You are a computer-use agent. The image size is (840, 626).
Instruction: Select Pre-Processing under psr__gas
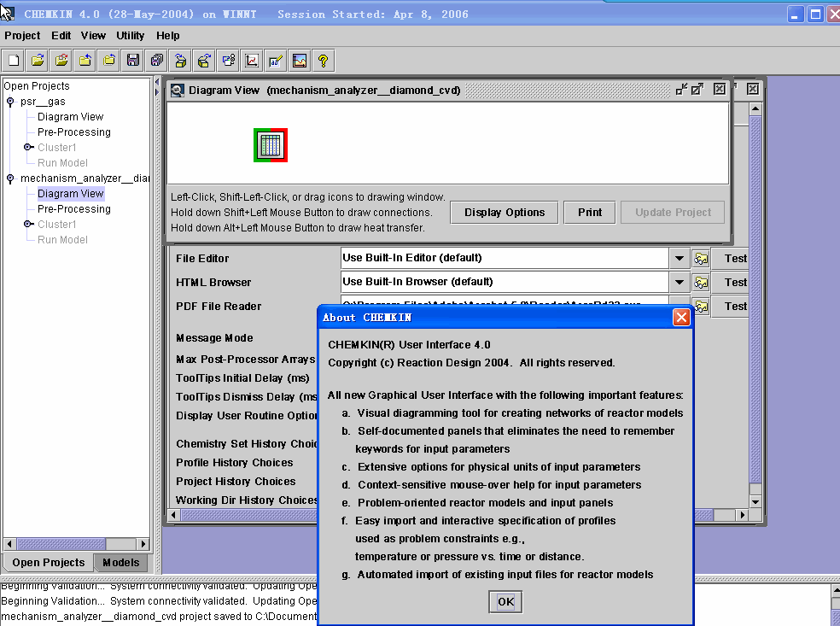[x=74, y=132]
